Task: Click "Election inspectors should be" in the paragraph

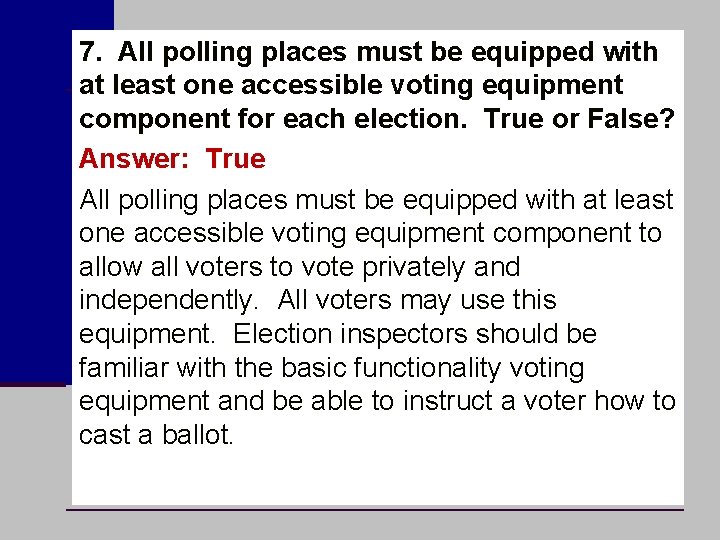Action: pos(415,334)
